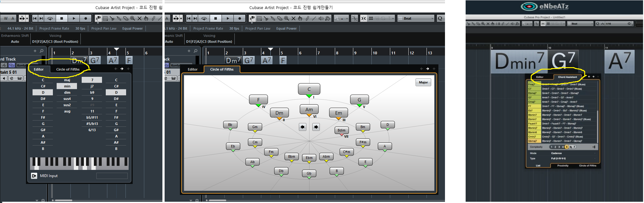
Task: Select the Range Selection tool in middle window
Action: (259, 18)
